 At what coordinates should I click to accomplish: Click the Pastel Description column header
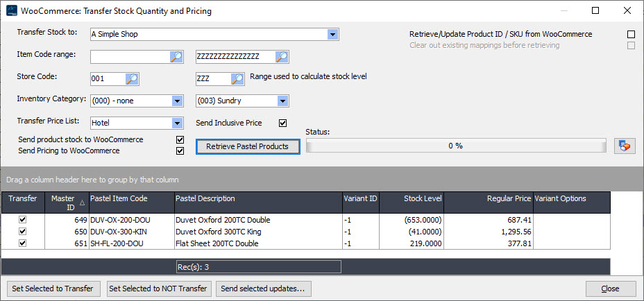(x=258, y=203)
